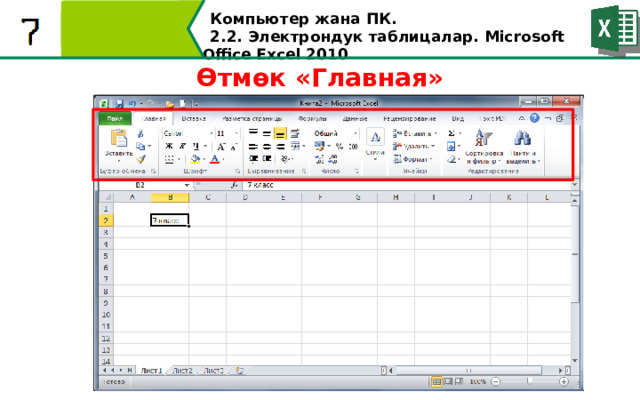Open the Format (Формат) cells dropdown
Screen dimensions: 640x400
click(413, 159)
